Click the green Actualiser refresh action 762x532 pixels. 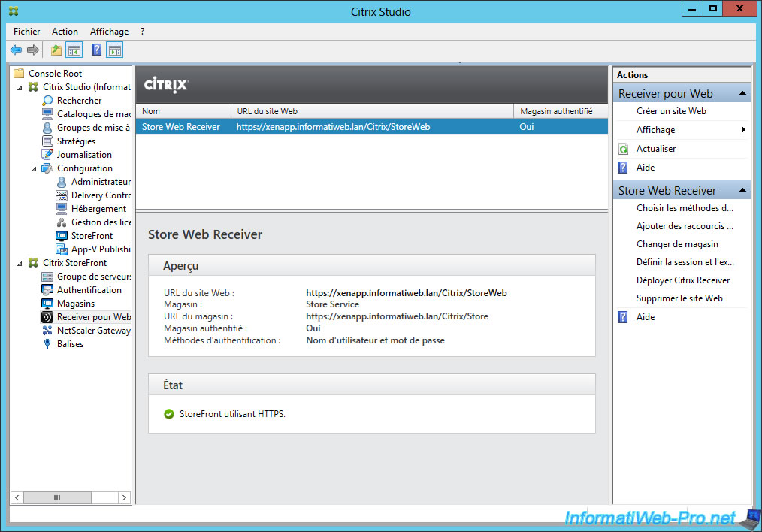coord(655,149)
